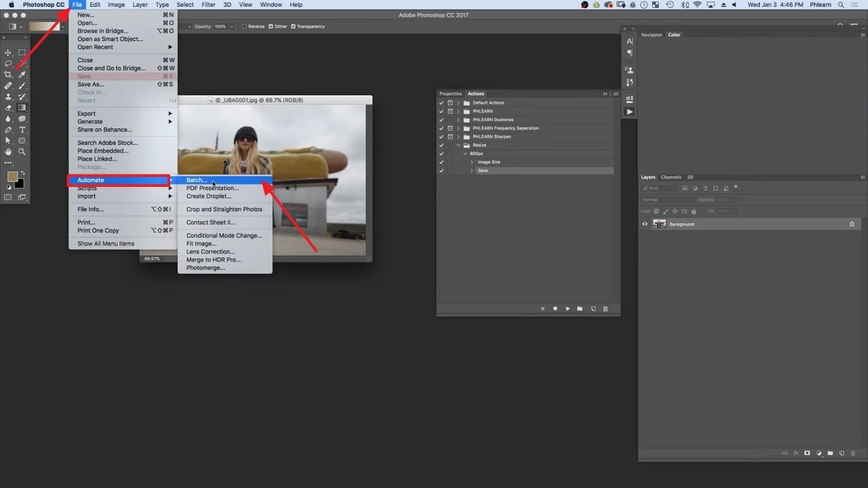Switch to the Navigator tab
The width and height of the screenshot is (868, 488).
pyautogui.click(x=652, y=35)
